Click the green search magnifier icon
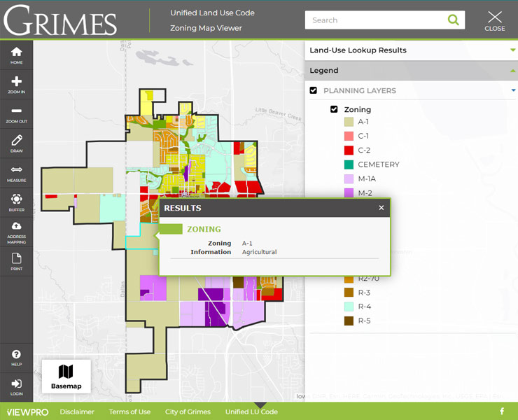The height and width of the screenshot is (420, 518). [x=454, y=20]
